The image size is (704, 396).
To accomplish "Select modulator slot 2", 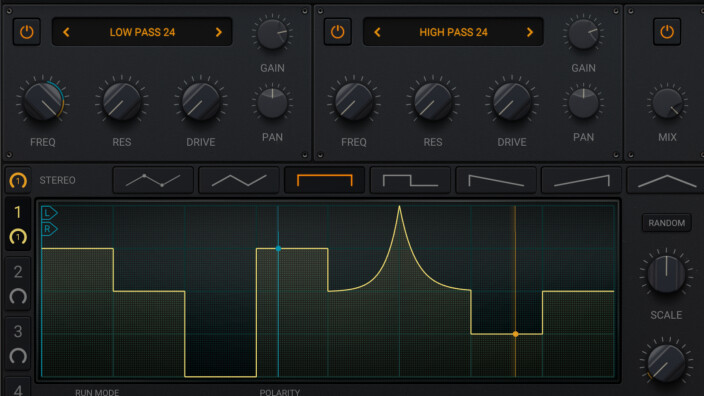I will click(18, 272).
